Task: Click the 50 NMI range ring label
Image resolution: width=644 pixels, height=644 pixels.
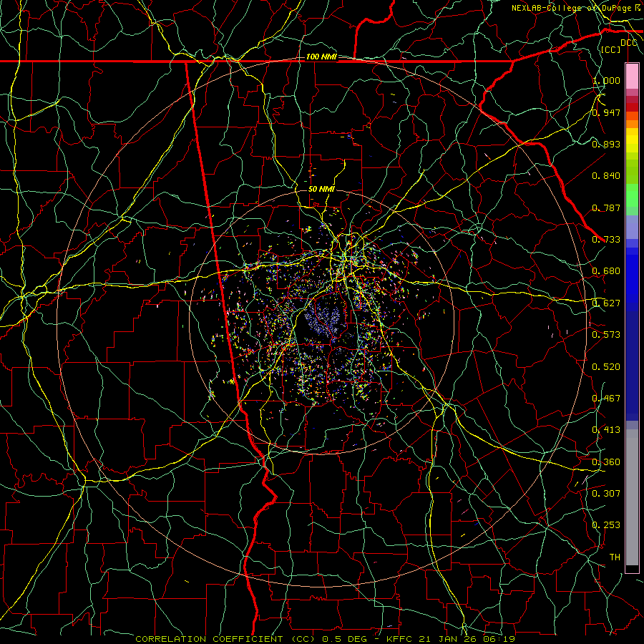Action: 321,189
